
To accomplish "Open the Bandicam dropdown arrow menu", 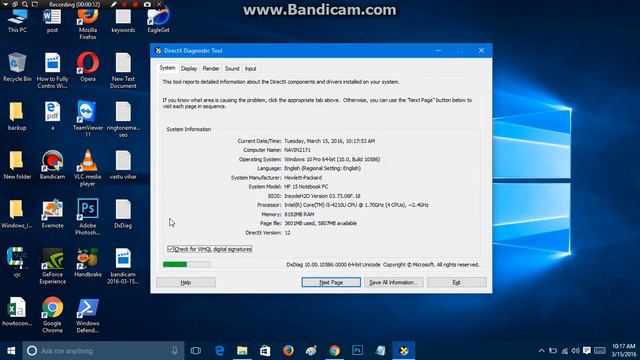I will 5,4.
